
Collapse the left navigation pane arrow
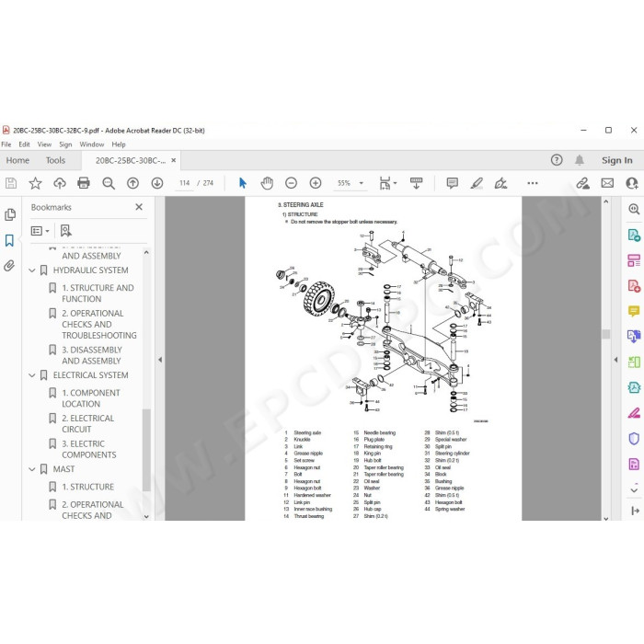coord(160,360)
